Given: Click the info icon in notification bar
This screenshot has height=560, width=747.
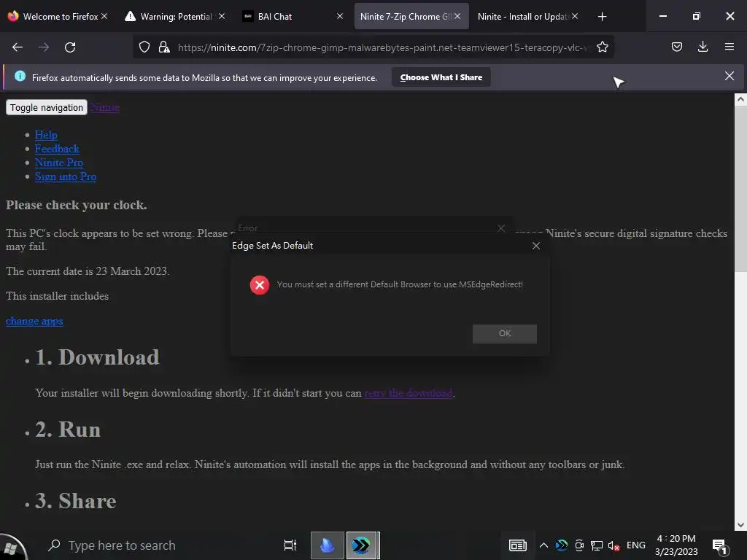Looking at the screenshot, I should coord(20,76).
